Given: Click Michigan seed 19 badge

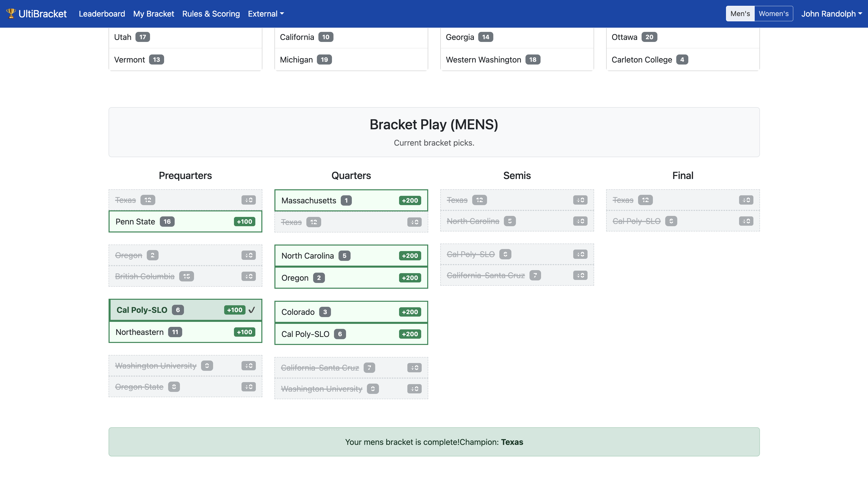Looking at the screenshot, I should (324, 59).
